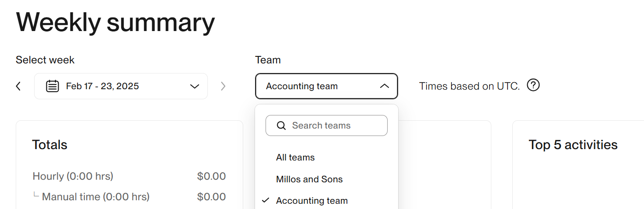The width and height of the screenshot is (644, 209).
Task: Go to the previous week arrow
Action: click(18, 86)
